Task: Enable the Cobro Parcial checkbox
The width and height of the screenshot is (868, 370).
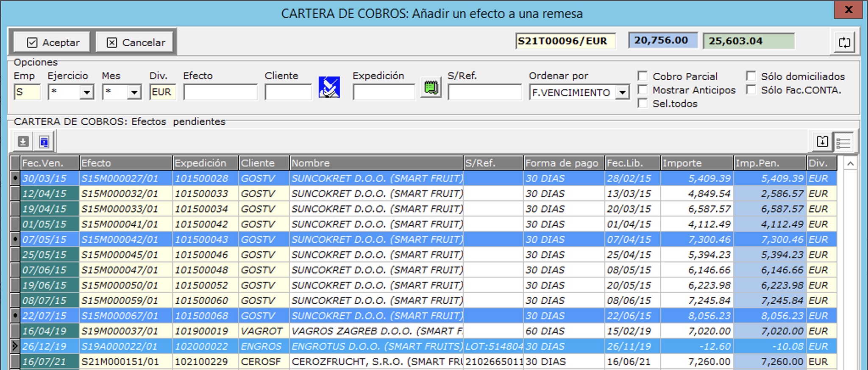Action: point(643,76)
